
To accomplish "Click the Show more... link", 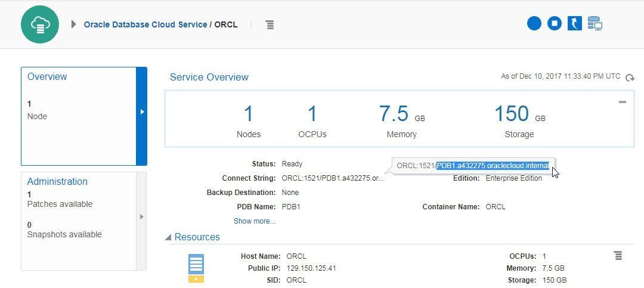I will (x=255, y=221).
